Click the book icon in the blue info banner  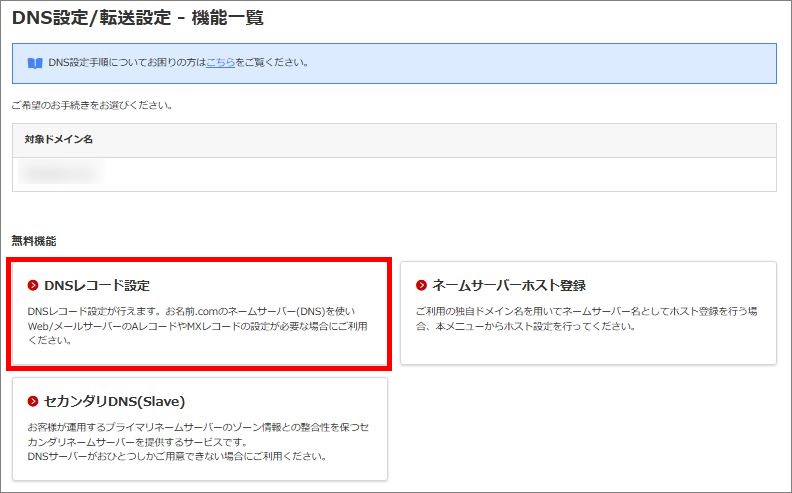click(x=35, y=63)
